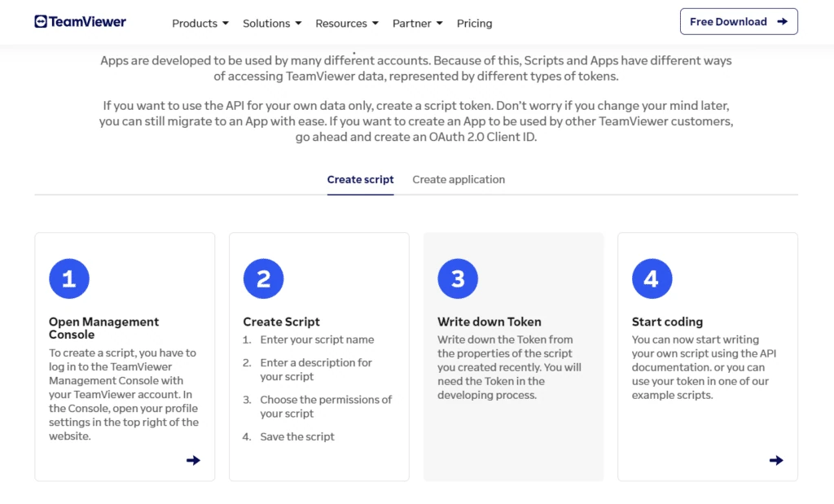
Task: Open the Write down Token card
Action: pos(513,357)
